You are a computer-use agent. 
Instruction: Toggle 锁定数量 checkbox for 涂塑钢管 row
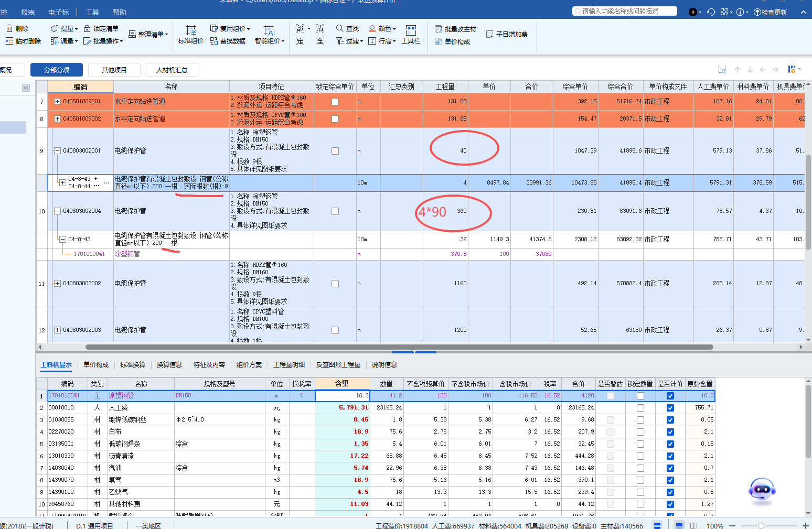pos(640,396)
